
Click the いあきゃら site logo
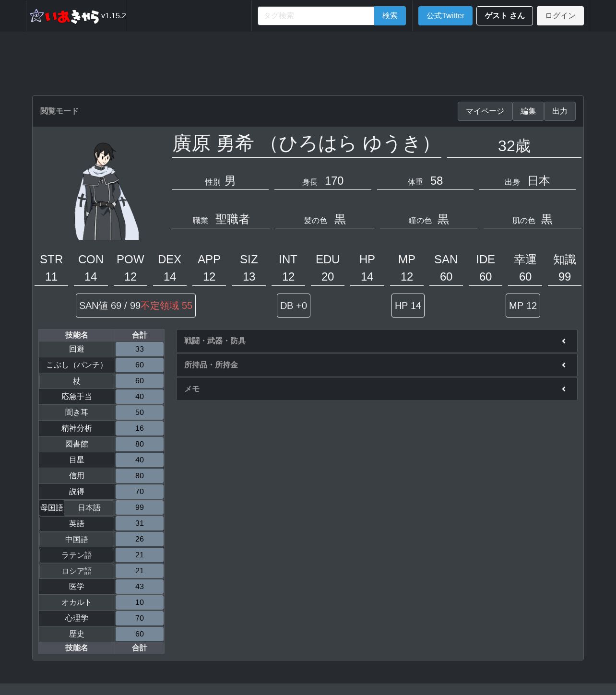[x=65, y=16]
